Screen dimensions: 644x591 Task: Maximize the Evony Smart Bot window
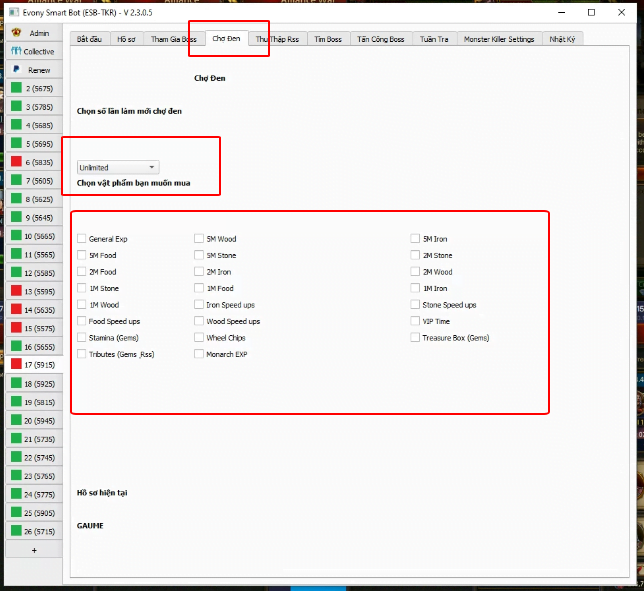(592, 12)
